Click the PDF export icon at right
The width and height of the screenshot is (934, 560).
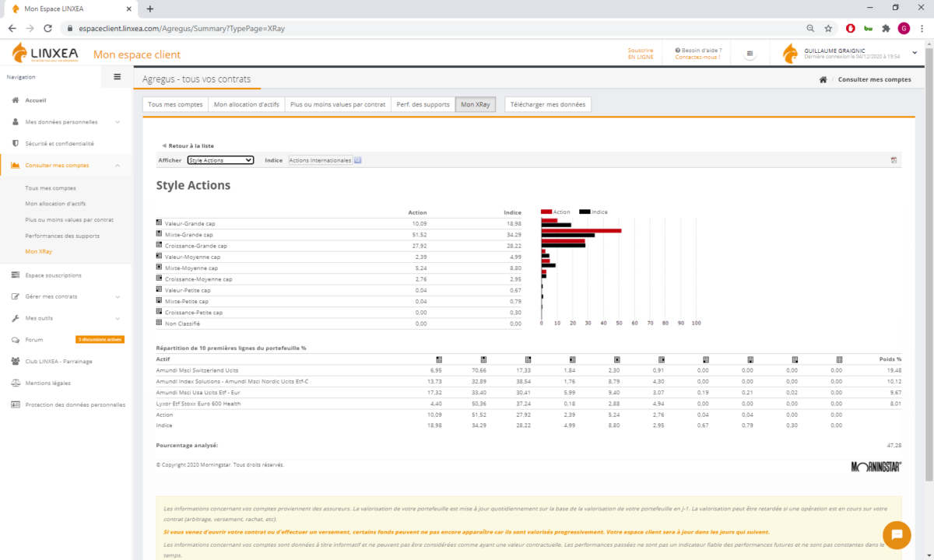coord(894,160)
